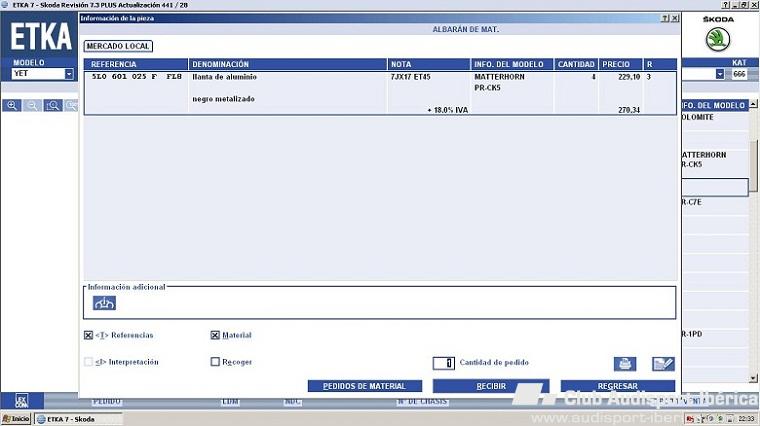This screenshot has width=760, height=426.
Task: Click the zoom area magnifier icon
Action: 52,105
